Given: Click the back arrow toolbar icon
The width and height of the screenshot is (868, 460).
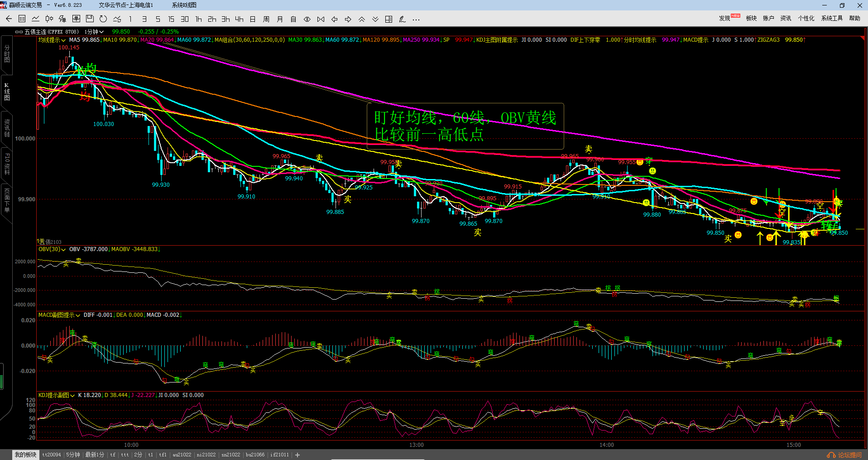Looking at the screenshot, I should (9, 19).
